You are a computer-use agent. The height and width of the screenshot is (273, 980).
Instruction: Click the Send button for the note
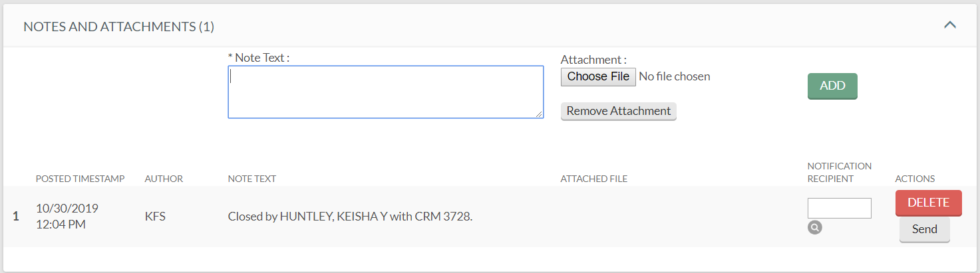924,229
